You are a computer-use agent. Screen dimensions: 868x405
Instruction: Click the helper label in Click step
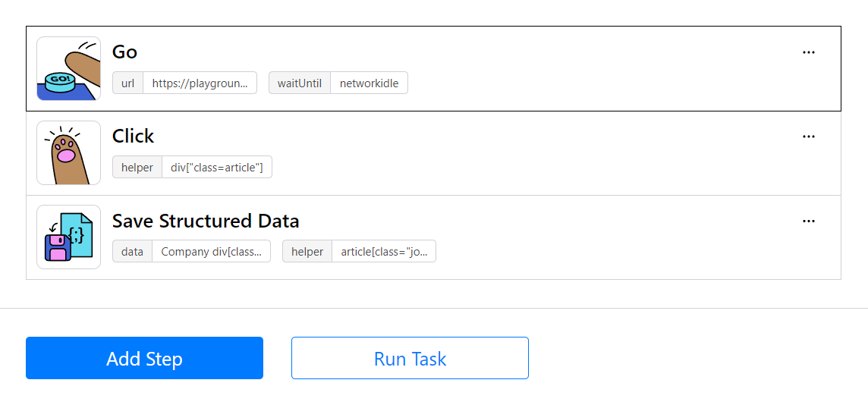pyautogui.click(x=137, y=167)
